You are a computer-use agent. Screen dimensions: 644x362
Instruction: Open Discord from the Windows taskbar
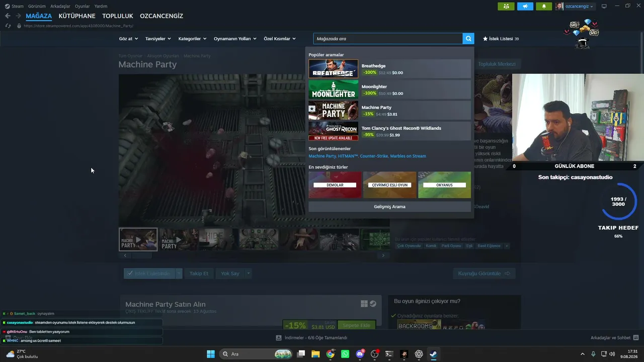pos(360,354)
